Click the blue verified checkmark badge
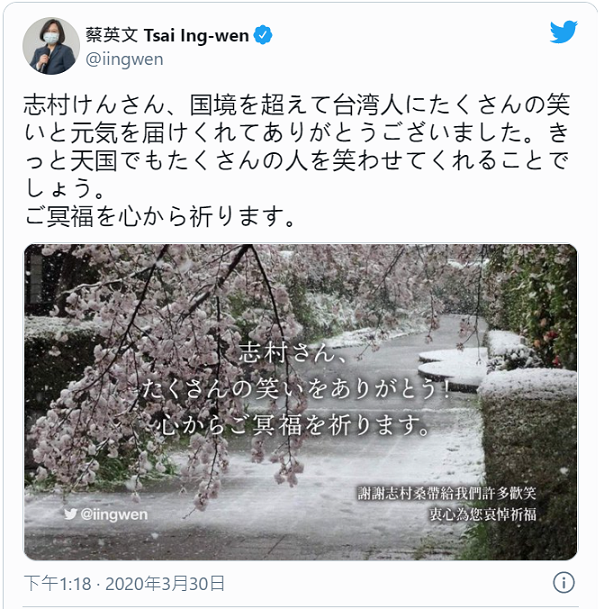 coord(263,35)
